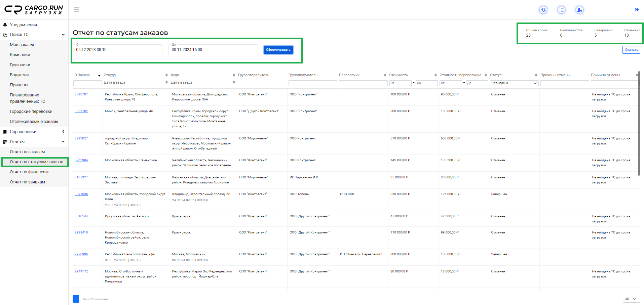Sort by Стоимость column arrows
Viewport: 644px width, 305px height.
pyautogui.click(x=435, y=75)
